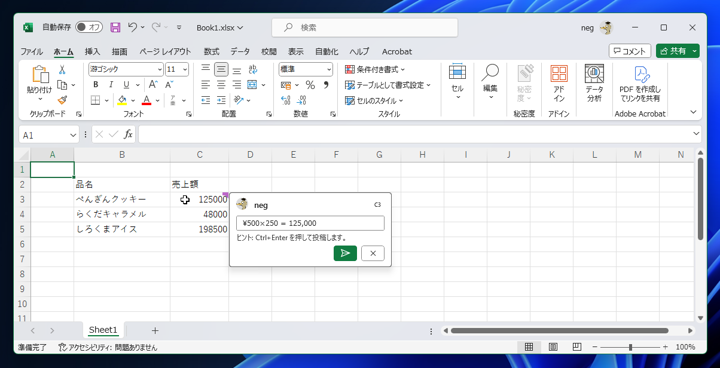Toggle AutoSave (自動保存) switch

click(x=89, y=27)
